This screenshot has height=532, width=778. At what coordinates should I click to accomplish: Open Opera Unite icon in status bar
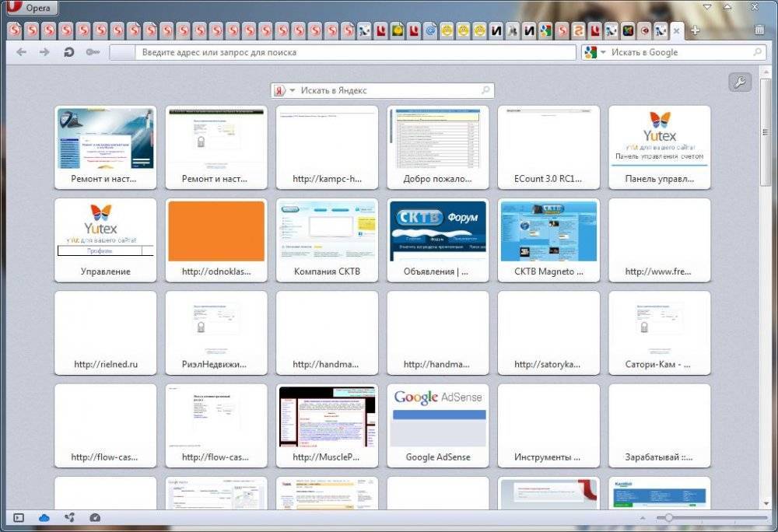coord(69,517)
